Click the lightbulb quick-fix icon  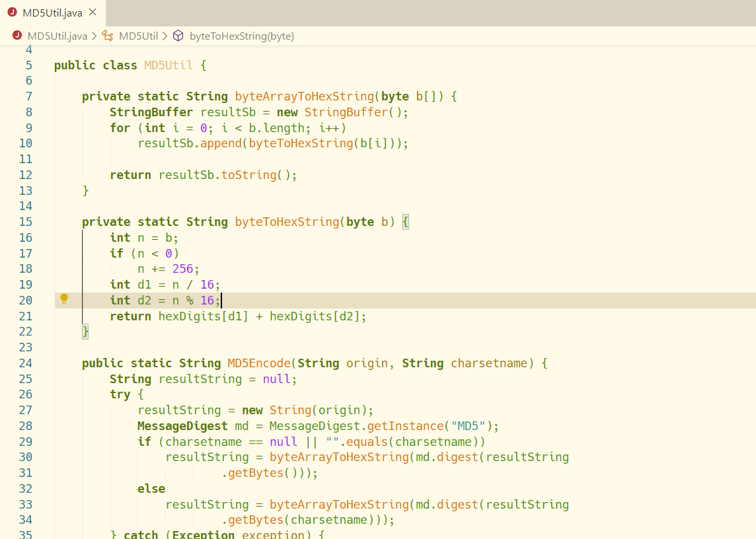64,299
